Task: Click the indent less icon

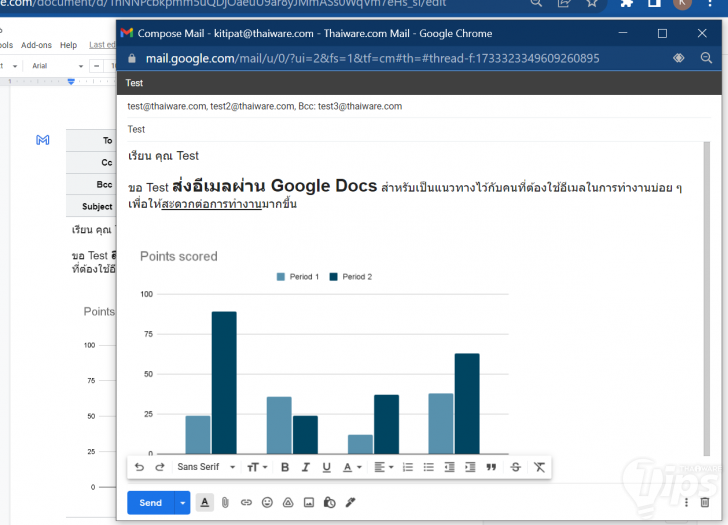Action: 449,467
